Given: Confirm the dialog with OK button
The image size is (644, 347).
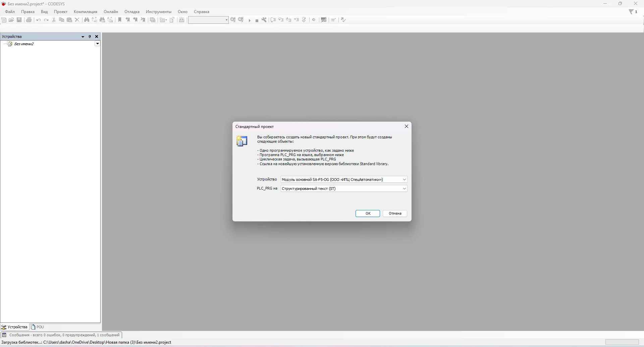Looking at the screenshot, I should pyautogui.click(x=368, y=214).
